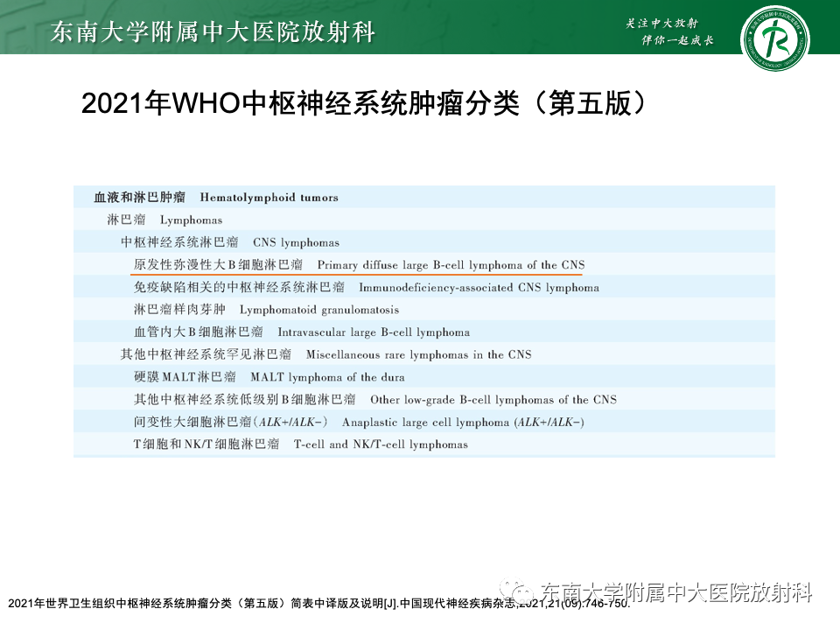The image size is (840, 630).
Task: Click text Lymphomatoid granulomatosis
Action: [319, 310]
